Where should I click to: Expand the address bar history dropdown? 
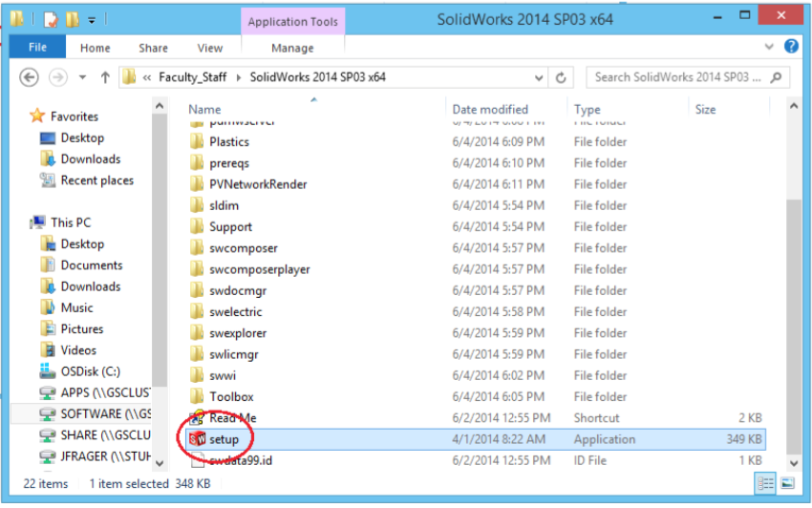[x=539, y=77]
